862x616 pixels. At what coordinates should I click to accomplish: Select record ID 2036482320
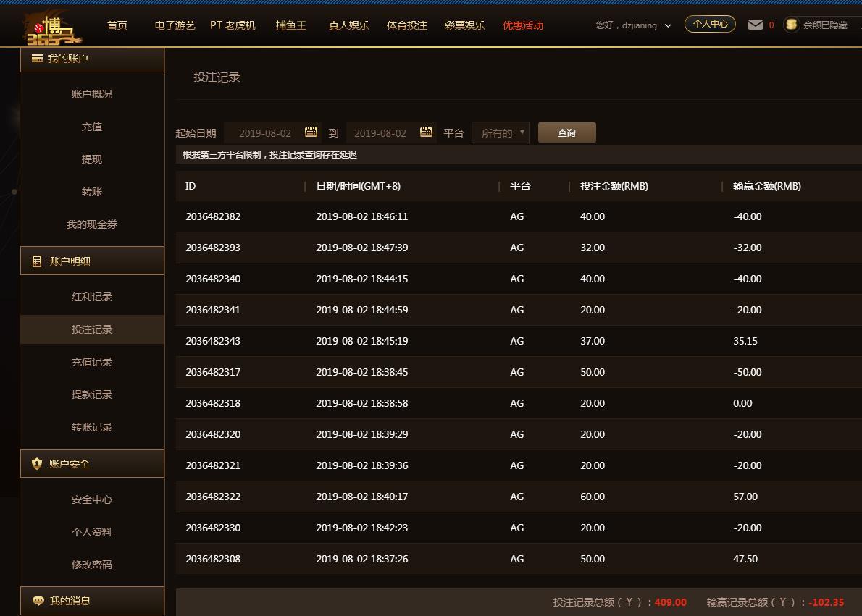click(x=213, y=434)
